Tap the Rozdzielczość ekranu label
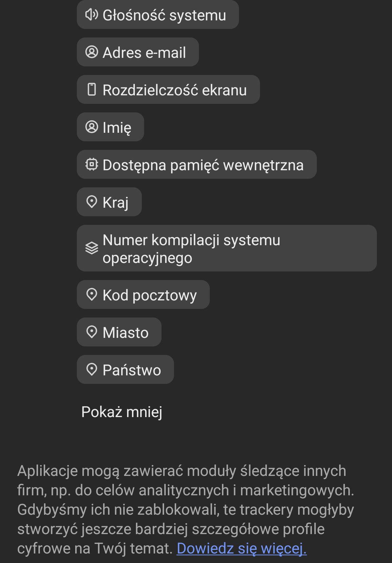The image size is (392, 563). pos(175,90)
